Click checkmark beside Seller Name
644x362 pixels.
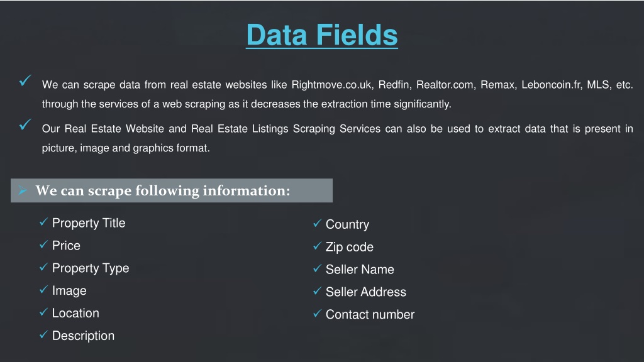click(317, 268)
